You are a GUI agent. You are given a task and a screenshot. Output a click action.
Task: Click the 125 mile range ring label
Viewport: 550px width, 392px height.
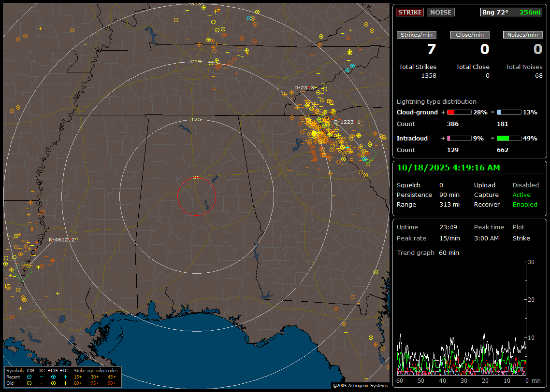point(196,119)
